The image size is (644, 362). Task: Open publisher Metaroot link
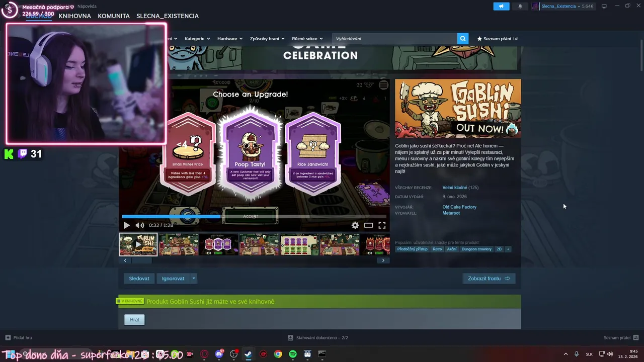451,213
